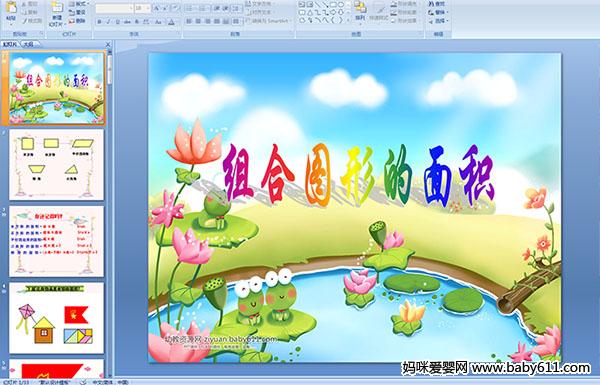The image size is (600, 385).
Task: Switch to the Slides tab in slide pane
Action: point(10,44)
